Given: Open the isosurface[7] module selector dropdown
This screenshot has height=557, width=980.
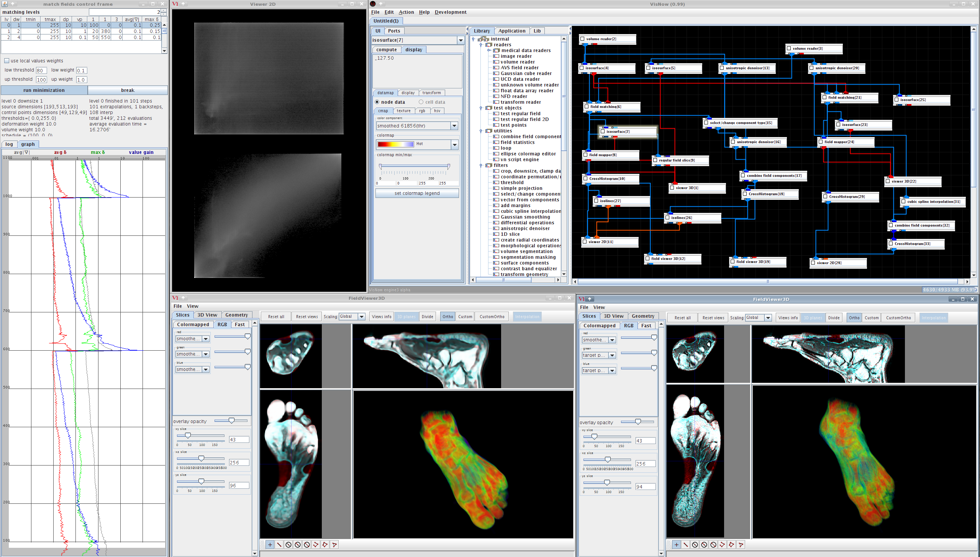Looking at the screenshot, I should (461, 40).
